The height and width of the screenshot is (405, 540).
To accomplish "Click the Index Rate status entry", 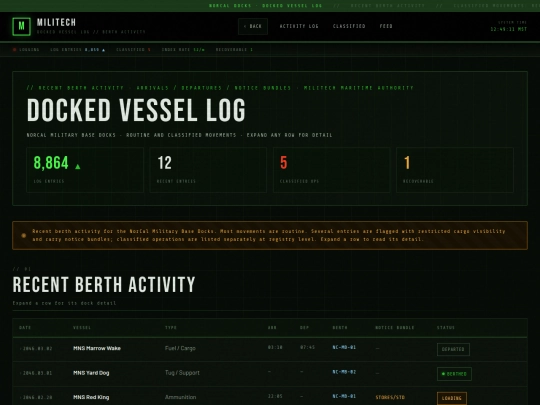I will coord(183,50).
